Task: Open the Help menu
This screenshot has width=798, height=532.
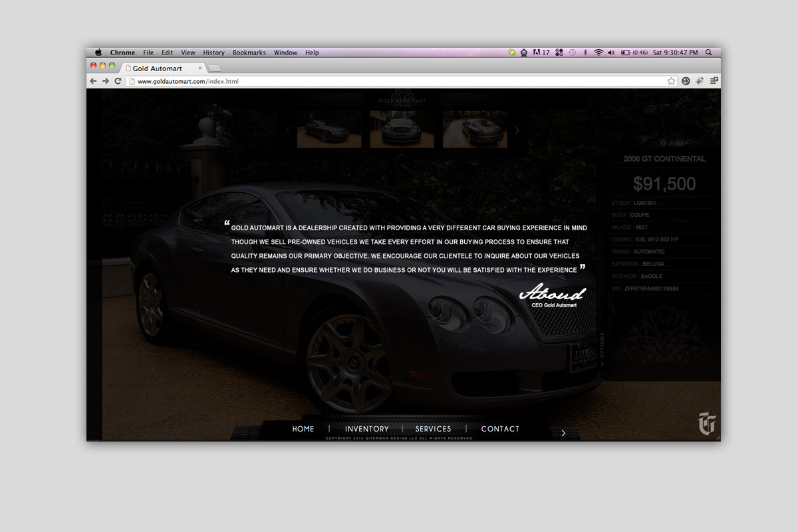Action: tap(312, 53)
